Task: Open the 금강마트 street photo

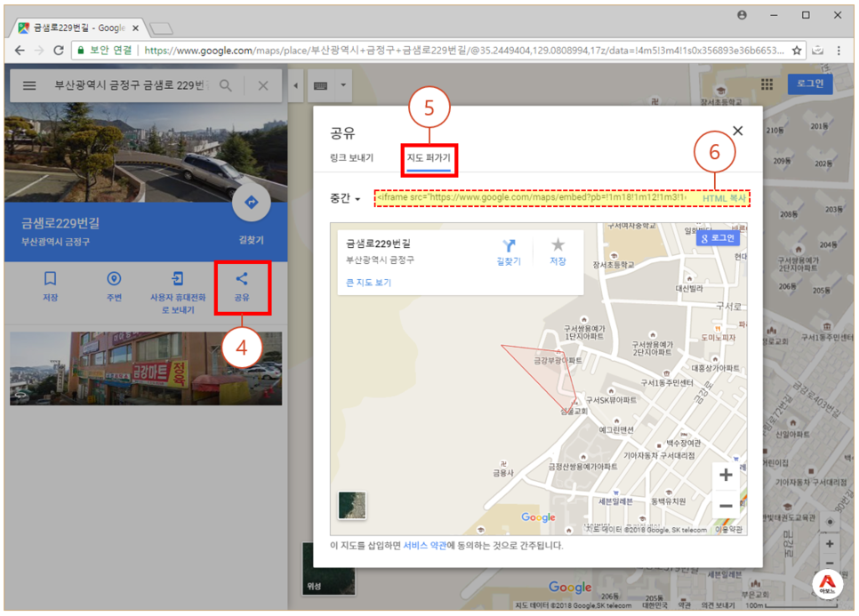Action: point(146,368)
